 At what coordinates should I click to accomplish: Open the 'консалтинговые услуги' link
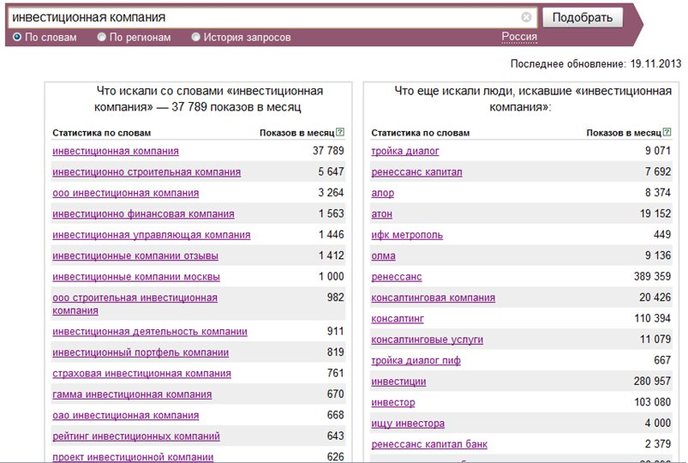click(x=427, y=340)
